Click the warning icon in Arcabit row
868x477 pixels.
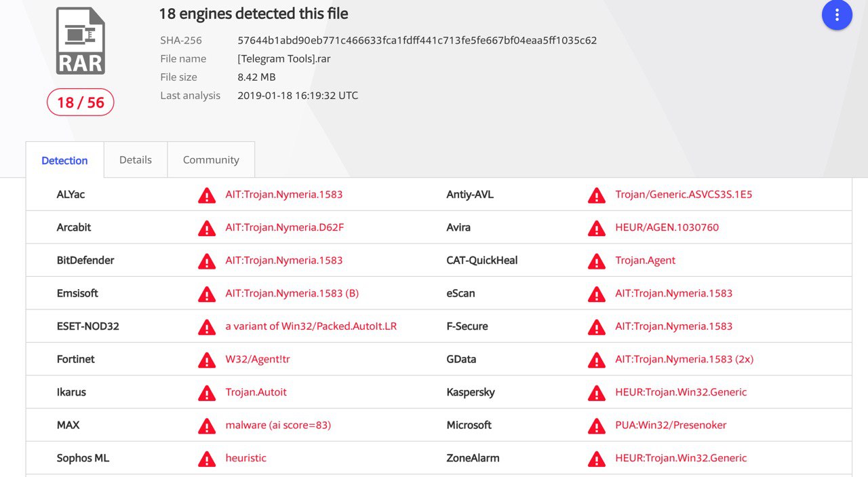[x=207, y=228]
